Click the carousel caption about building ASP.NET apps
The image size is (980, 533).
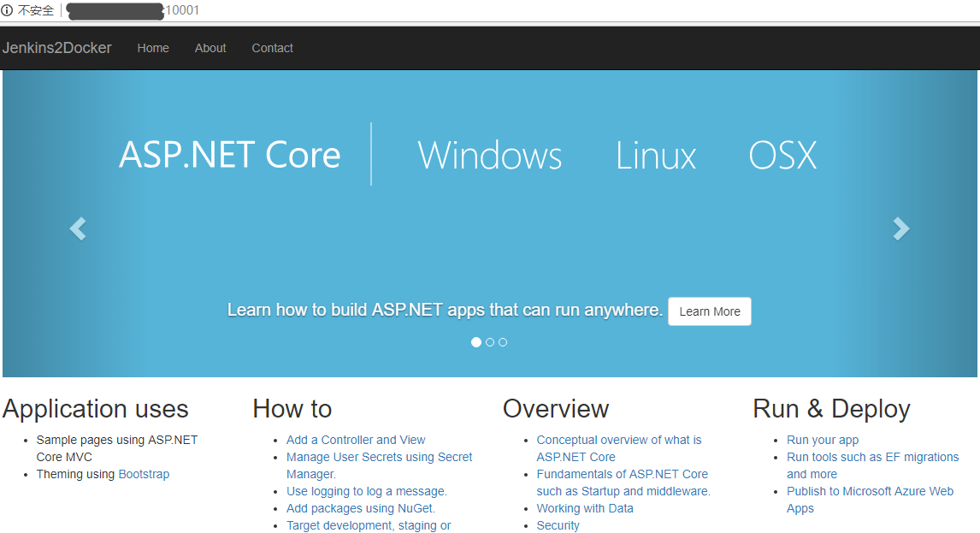pyautogui.click(x=445, y=311)
